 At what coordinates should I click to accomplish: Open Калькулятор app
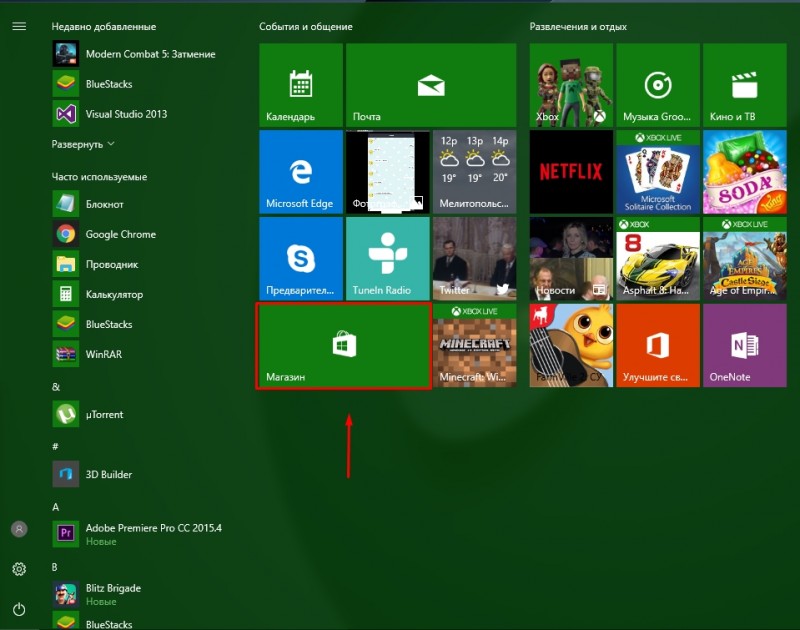[98, 294]
